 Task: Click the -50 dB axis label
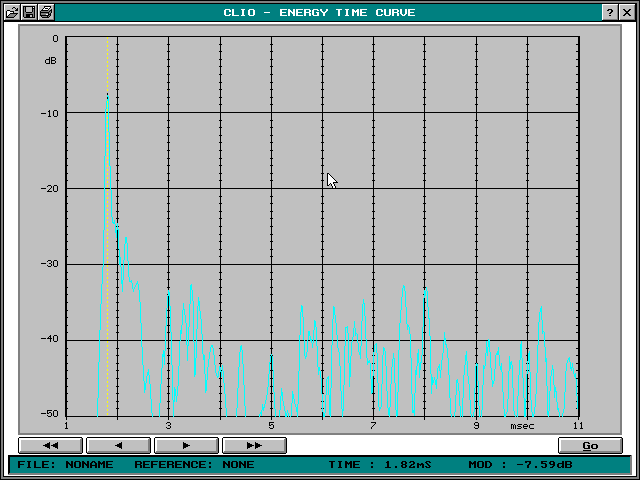(x=49, y=413)
